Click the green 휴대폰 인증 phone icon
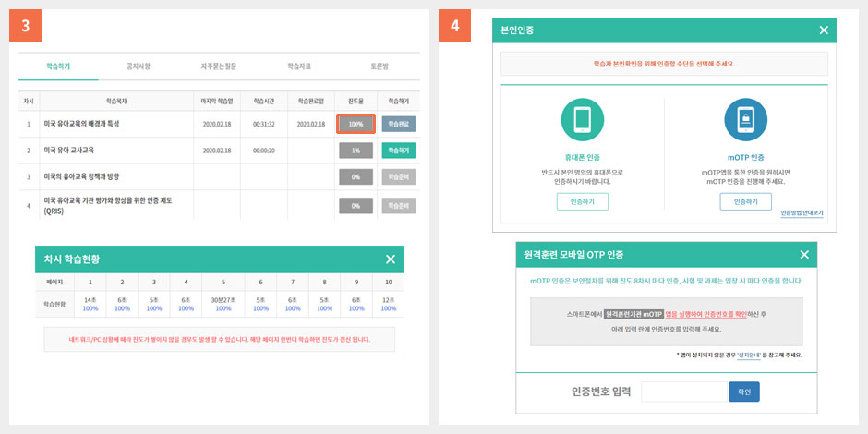This screenshot has height=434, width=868. 582,120
